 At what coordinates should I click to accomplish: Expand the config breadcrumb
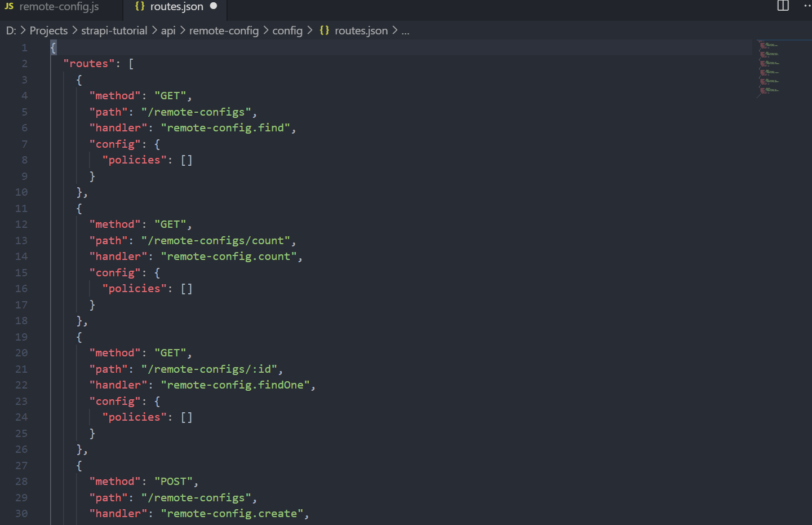pyautogui.click(x=287, y=30)
